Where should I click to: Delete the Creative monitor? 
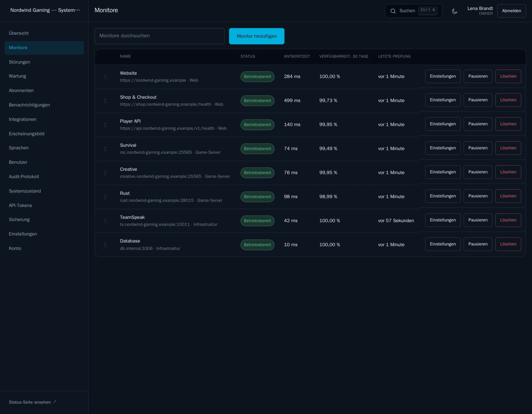click(x=508, y=172)
